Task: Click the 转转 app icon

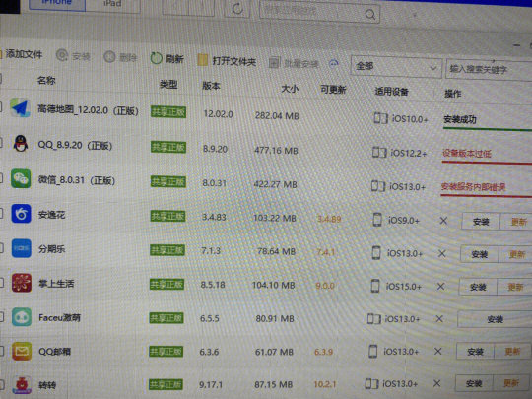Action: tap(22, 385)
